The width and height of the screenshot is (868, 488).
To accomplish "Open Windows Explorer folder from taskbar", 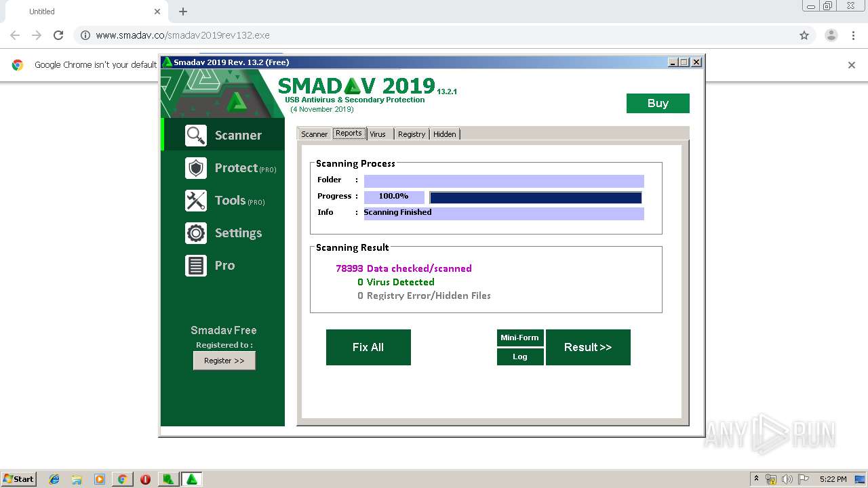I will [77, 479].
